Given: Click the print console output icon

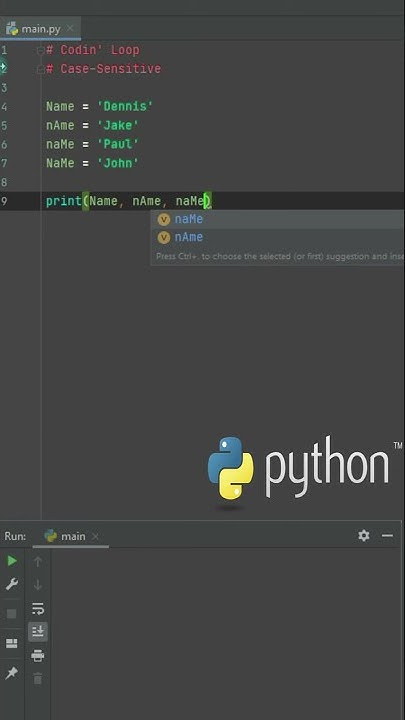Looking at the screenshot, I should pyautogui.click(x=38, y=655).
